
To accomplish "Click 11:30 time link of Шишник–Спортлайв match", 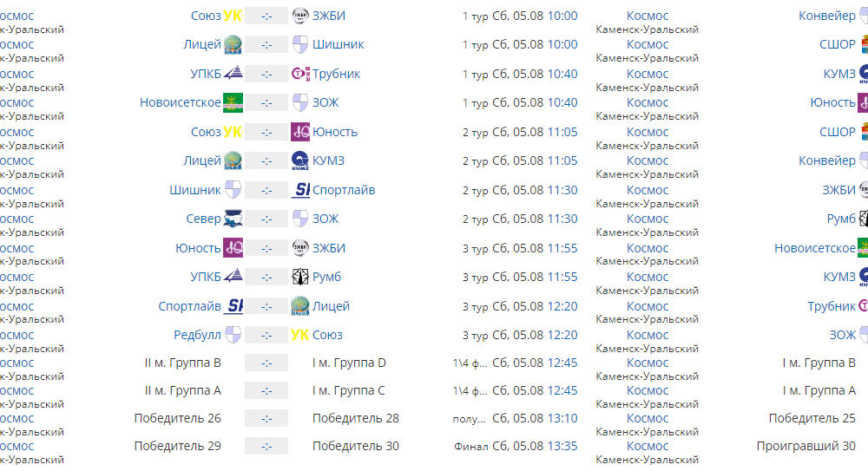I will 562,190.
